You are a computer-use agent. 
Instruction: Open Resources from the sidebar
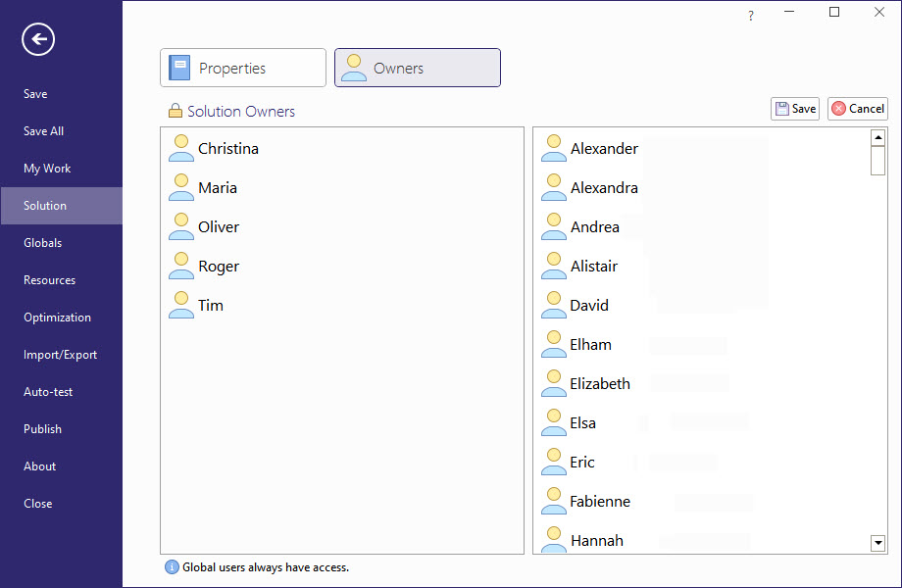[49, 279]
